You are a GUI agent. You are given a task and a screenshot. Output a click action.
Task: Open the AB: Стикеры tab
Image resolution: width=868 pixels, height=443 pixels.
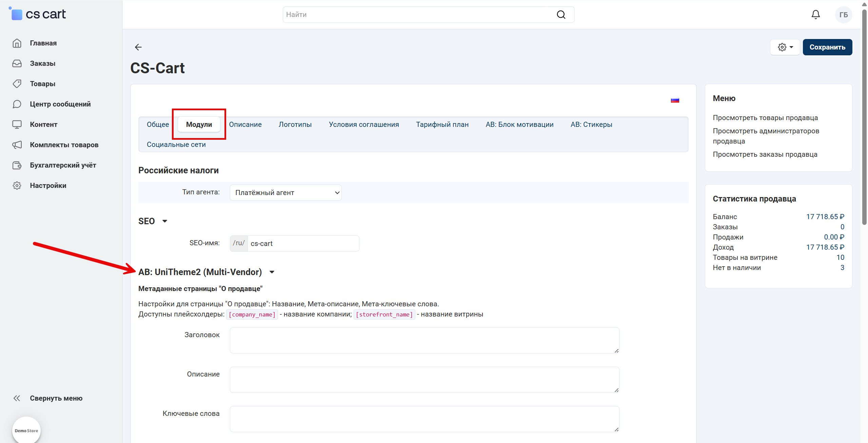591,124
